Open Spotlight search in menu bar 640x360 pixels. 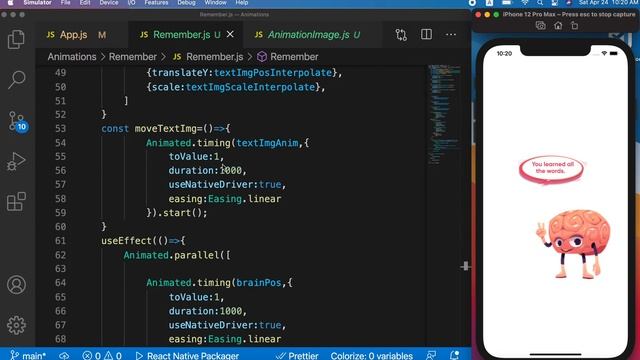click(540, 3)
